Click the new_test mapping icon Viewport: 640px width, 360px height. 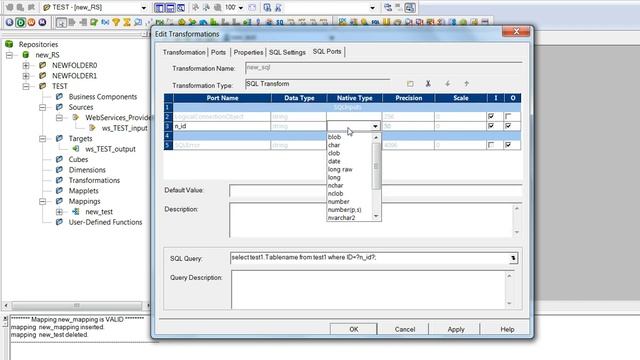point(76,211)
